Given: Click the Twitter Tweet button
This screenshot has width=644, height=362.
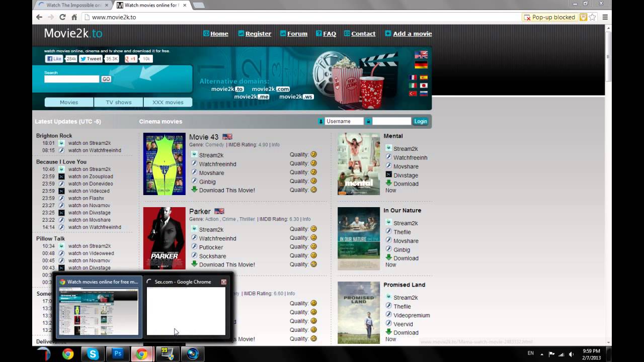Looking at the screenshot, I should (x=91, y=59).
